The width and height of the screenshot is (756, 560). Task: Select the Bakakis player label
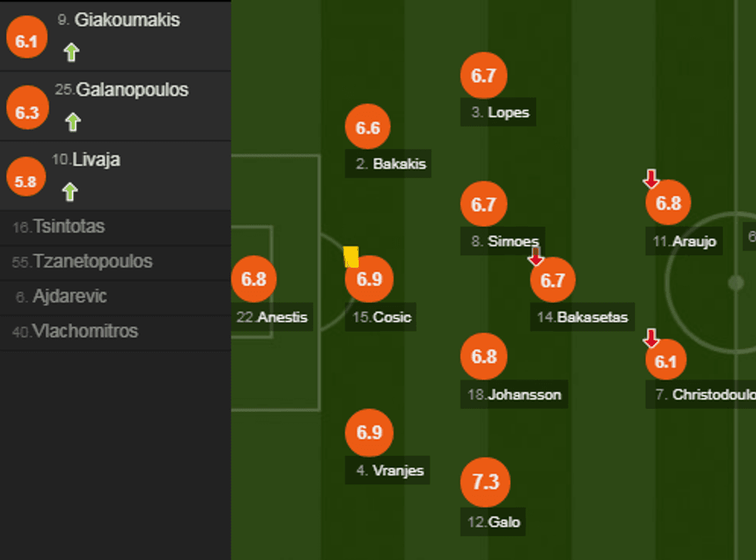pos(390,164)
